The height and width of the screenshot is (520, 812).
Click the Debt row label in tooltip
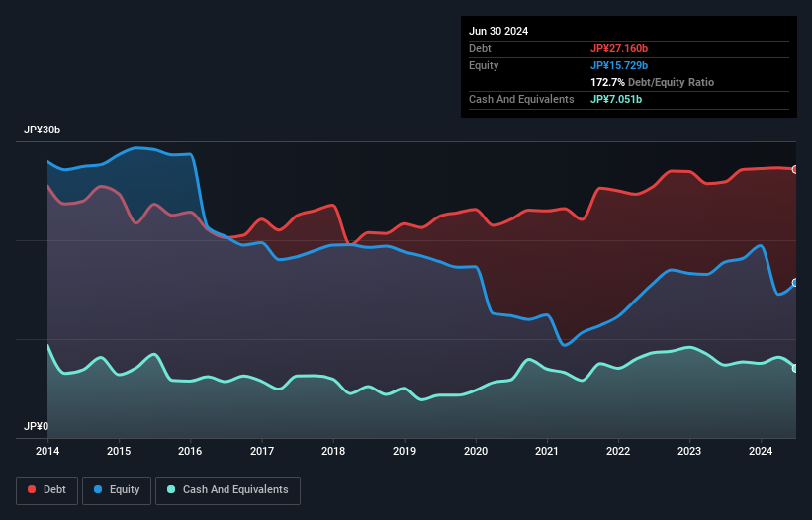pos(480,48)
